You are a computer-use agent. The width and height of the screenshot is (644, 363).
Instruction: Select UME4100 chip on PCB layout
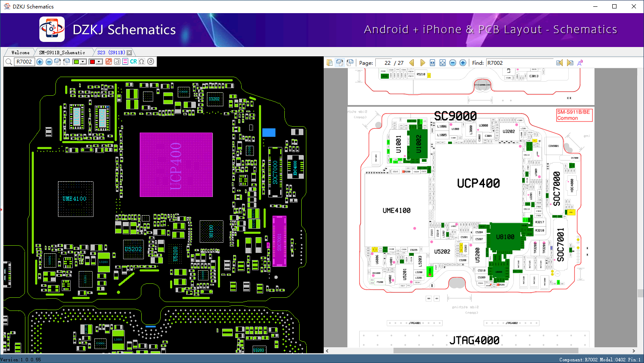[x=75, y=199]
